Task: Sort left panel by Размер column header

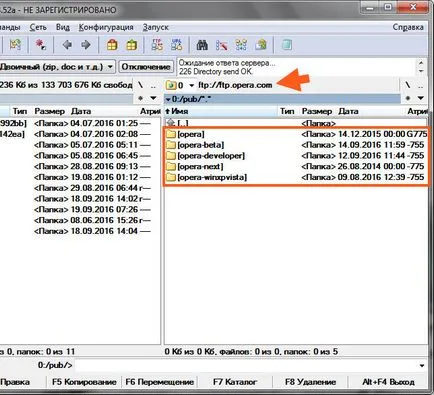Action: [x=49, y=111]
